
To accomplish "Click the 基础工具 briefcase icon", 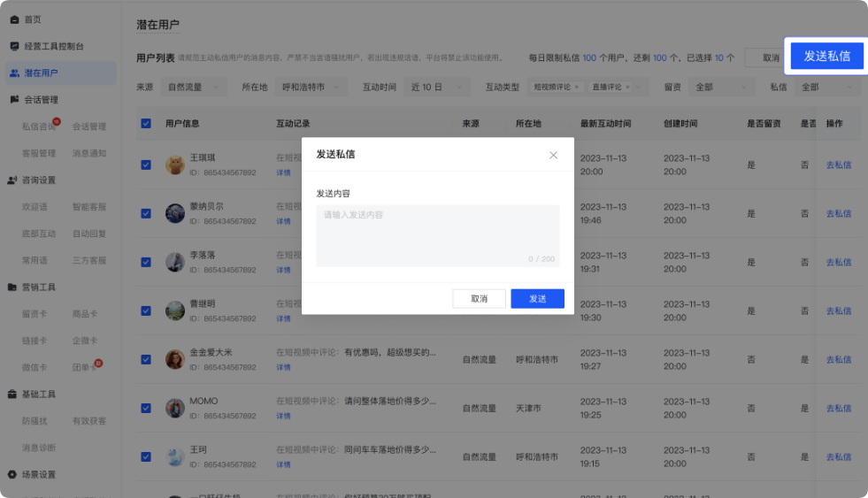I will point(12,394).
